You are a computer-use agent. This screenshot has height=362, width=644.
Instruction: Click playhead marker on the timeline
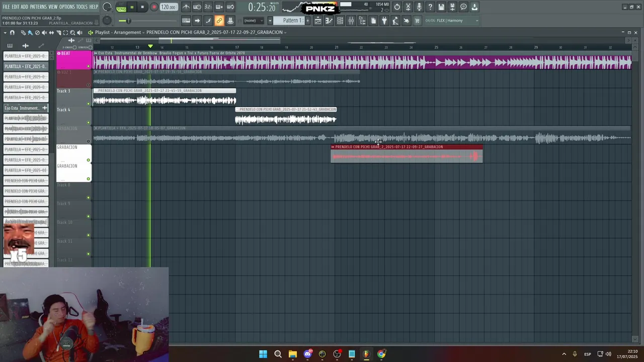pos(150,46)
